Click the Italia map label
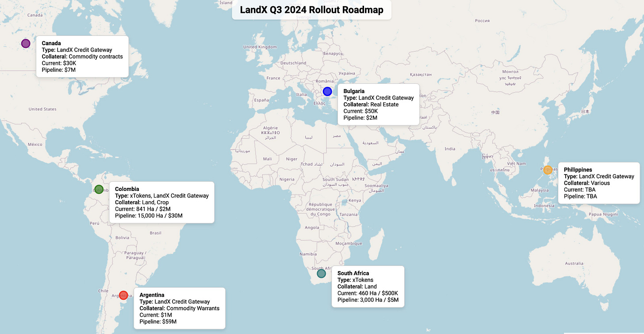644x334 pixels. pyautogui.click(x=301, y=94)
